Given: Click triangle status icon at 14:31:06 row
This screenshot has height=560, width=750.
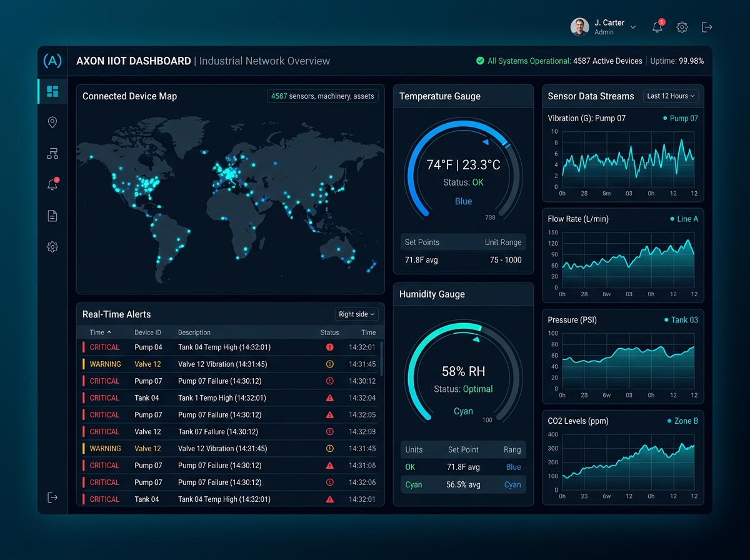Looking at the screenshot, I should pos(330,466).
